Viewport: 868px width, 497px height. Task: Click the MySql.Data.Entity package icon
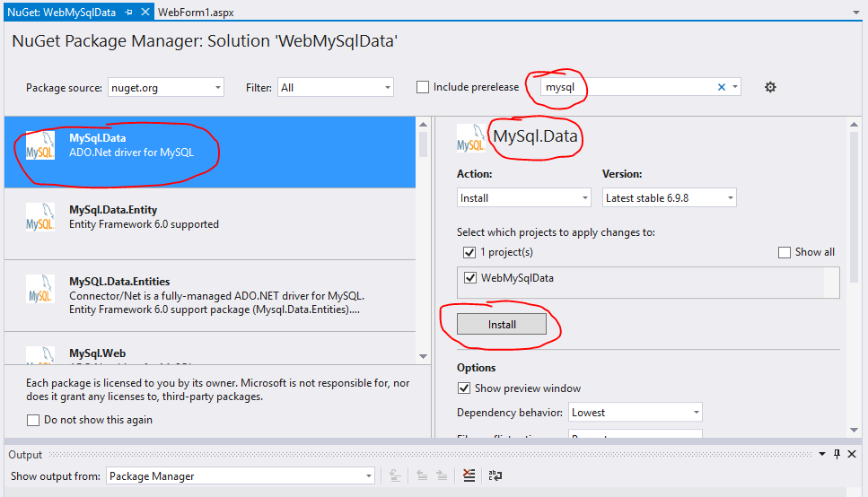pos(40,216)
